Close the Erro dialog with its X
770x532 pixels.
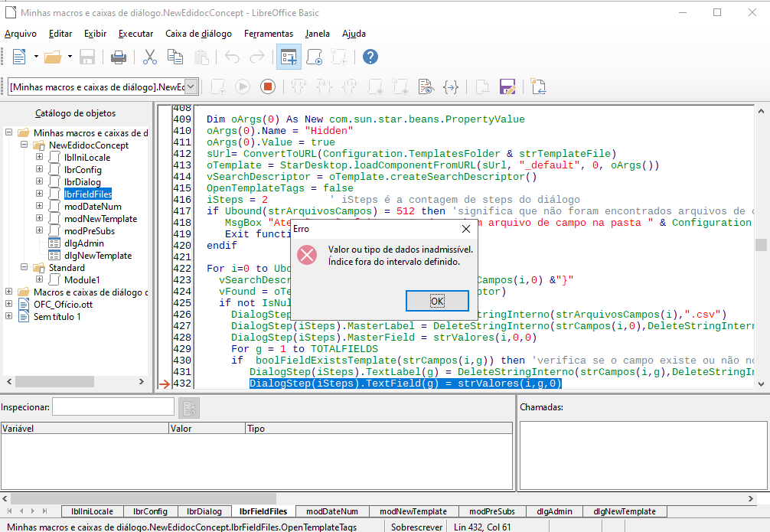click(466, 229)
